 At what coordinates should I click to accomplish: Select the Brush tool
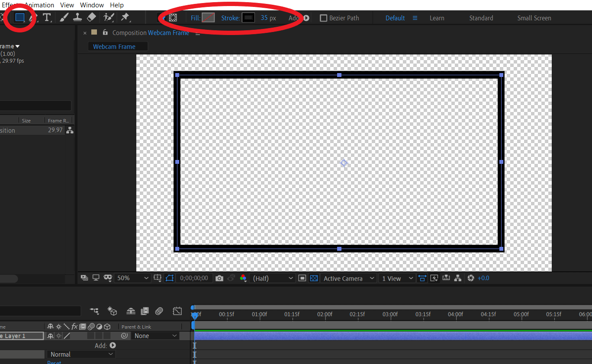coord(64,18)
